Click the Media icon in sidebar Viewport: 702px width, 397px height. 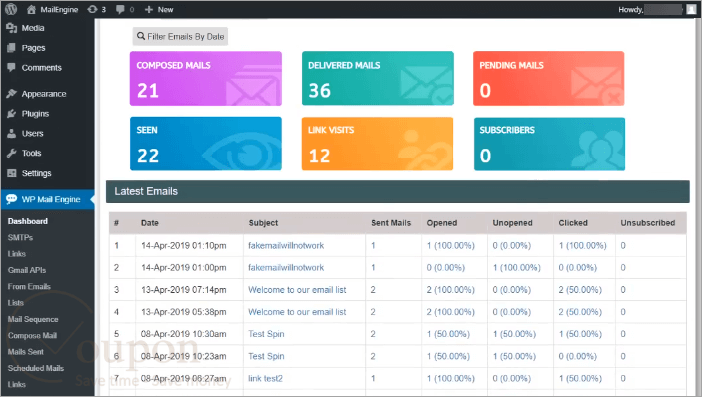point(12,28)
